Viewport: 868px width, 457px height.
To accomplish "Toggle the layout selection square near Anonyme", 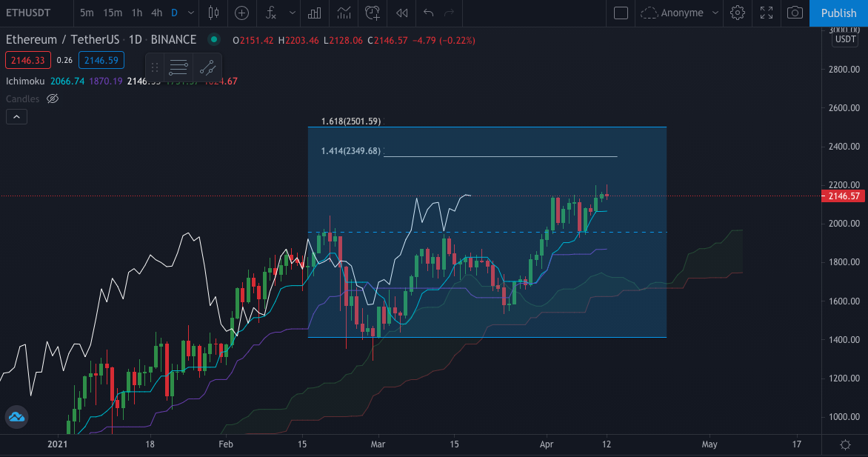I will tap(621, 13).
